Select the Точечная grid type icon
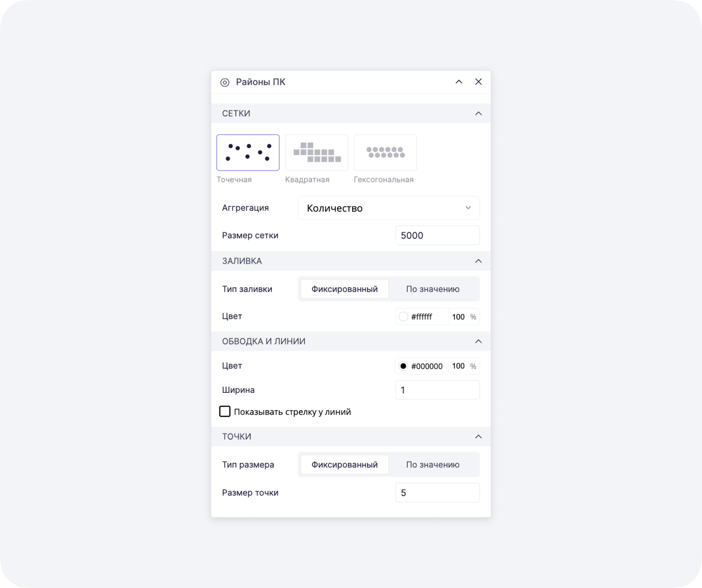702x588 pixels. tap(248, 153)
